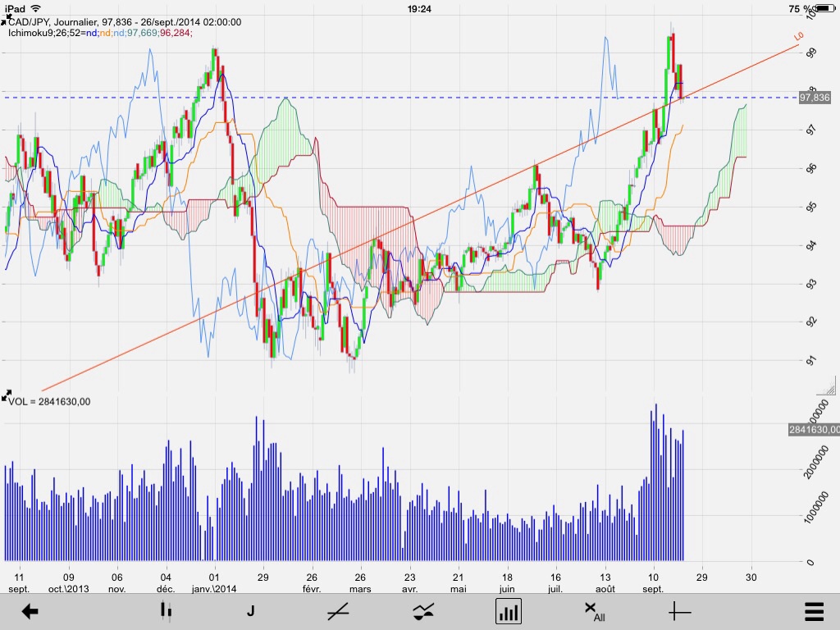Tap the 09 oct.\2013 date label
The height and width of the screenshot is (630, 840).
[x=69, y=583]
